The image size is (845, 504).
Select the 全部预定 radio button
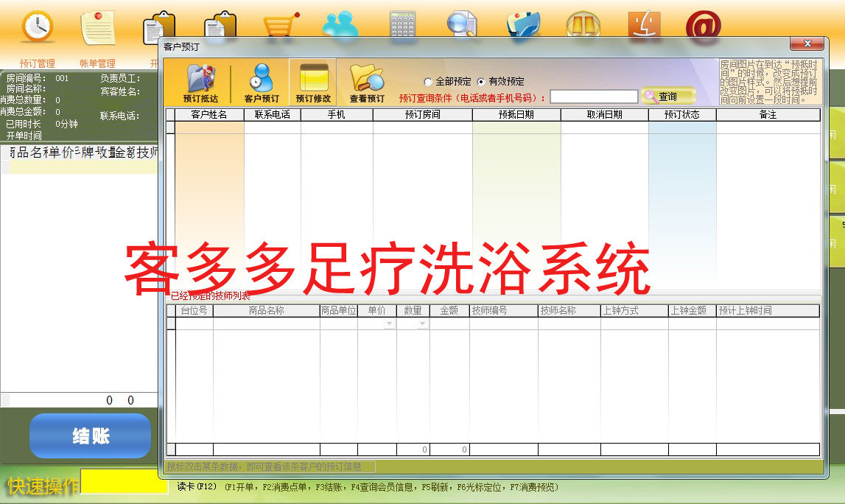coord(428,82)
